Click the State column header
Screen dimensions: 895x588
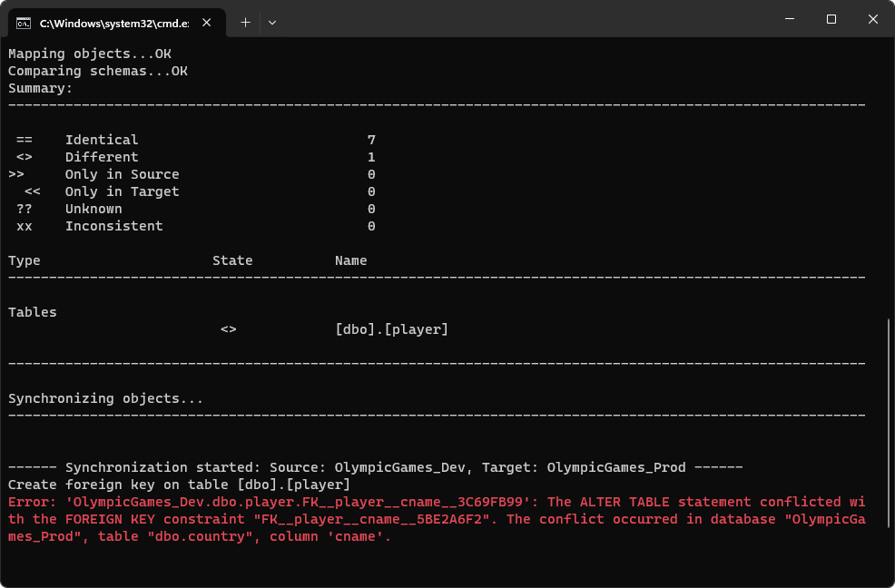pos(232,260)
